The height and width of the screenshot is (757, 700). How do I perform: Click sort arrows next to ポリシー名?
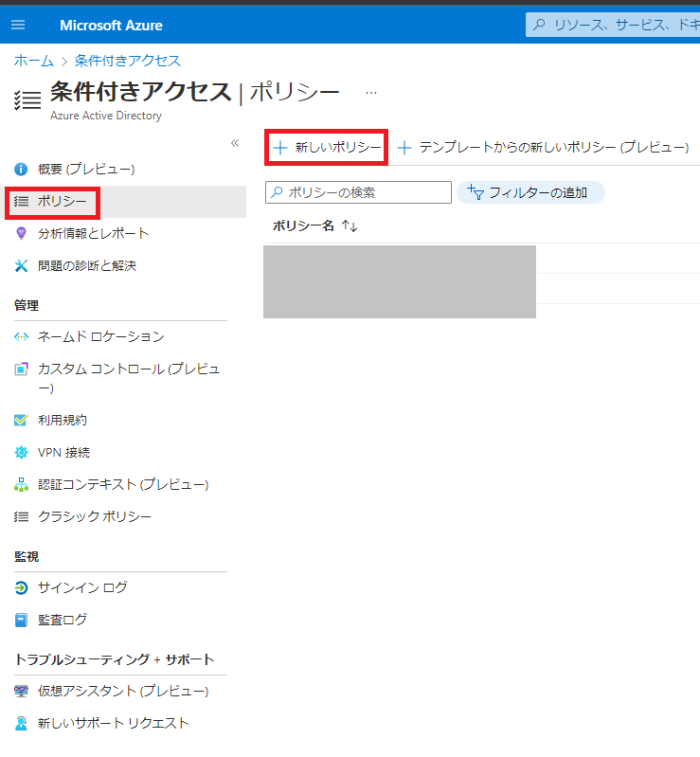coord(350,225)
